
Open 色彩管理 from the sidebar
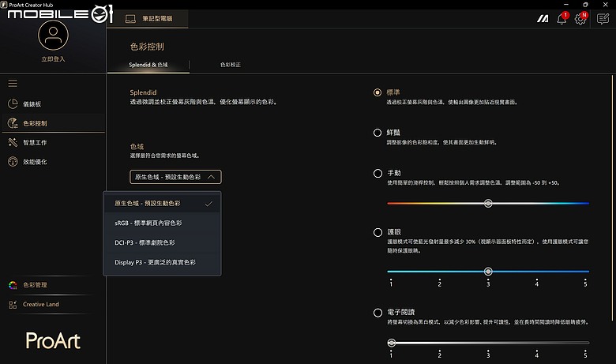point(35,285)
